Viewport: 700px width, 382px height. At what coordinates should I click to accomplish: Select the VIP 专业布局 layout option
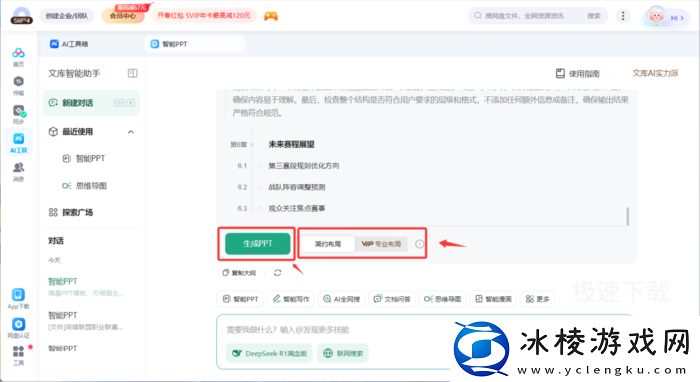[381, 244]
